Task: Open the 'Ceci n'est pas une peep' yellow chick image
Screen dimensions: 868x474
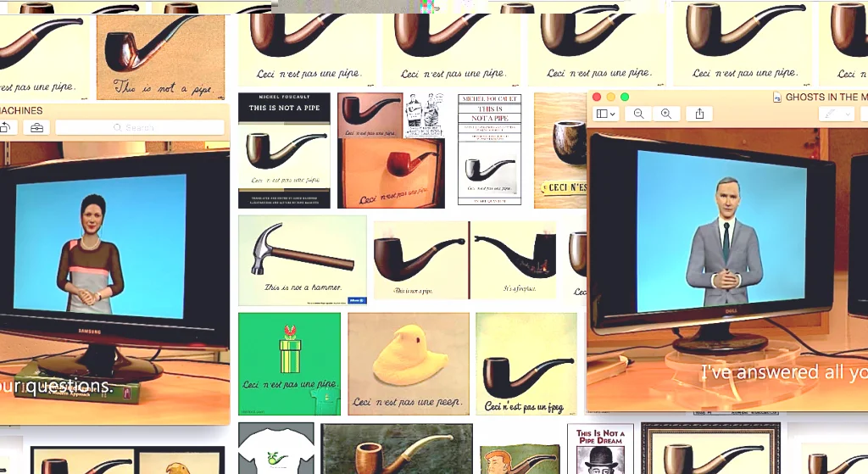Action: coord(409,364)
